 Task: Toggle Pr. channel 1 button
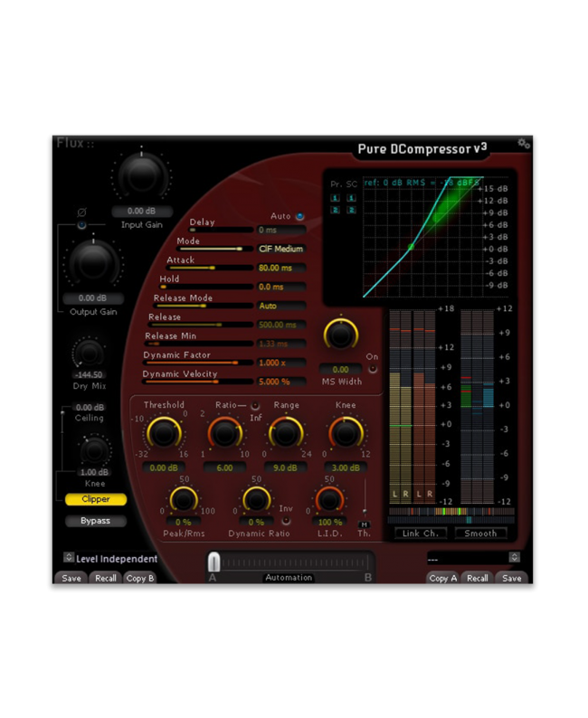point(336,198)
